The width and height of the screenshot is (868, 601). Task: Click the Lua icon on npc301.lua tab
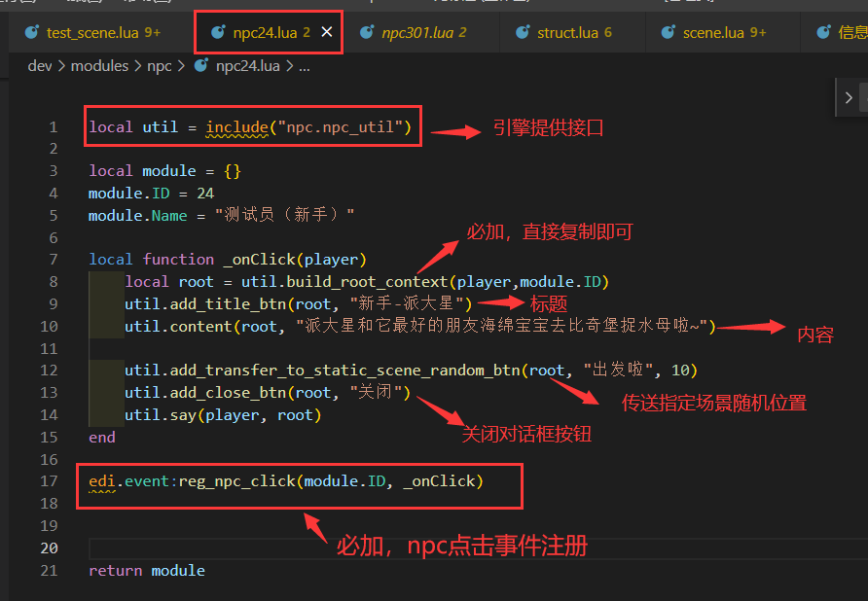[367, 32]
